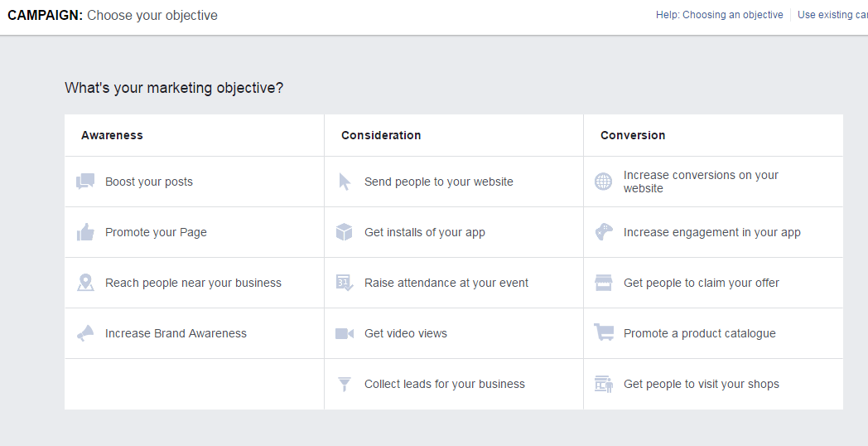Select Reach people near your business
Screen dimensions: 868x446
tap(195, 283)
